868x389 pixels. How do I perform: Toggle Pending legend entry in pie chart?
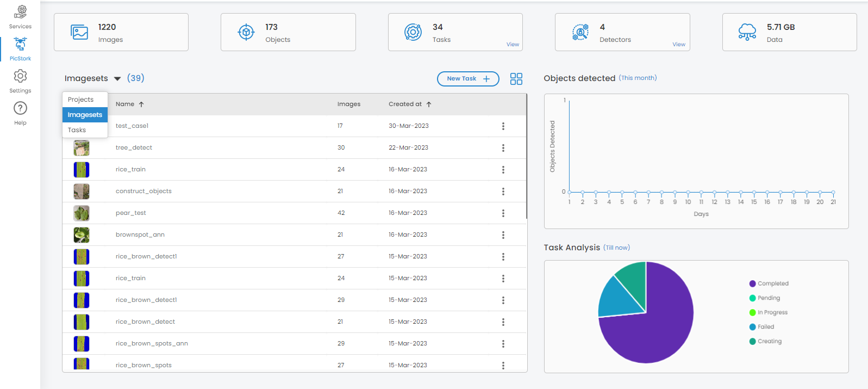[765, 298]
